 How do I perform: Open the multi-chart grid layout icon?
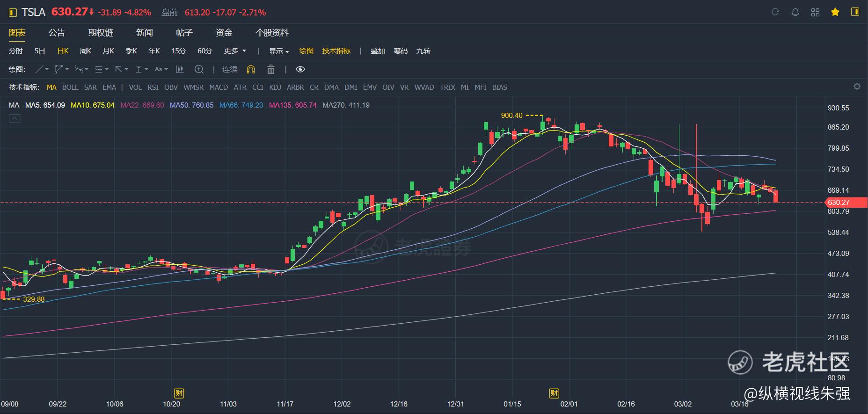(x=815, y=12)
